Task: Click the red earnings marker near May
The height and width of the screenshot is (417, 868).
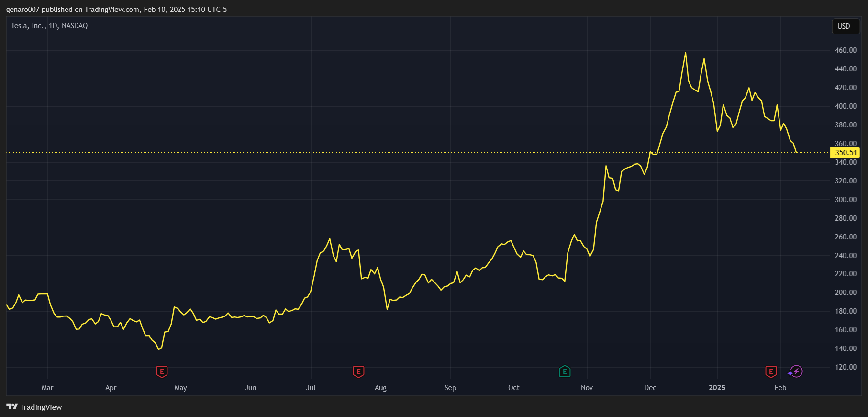Action: pyautogui.click(x=162, y=372)
